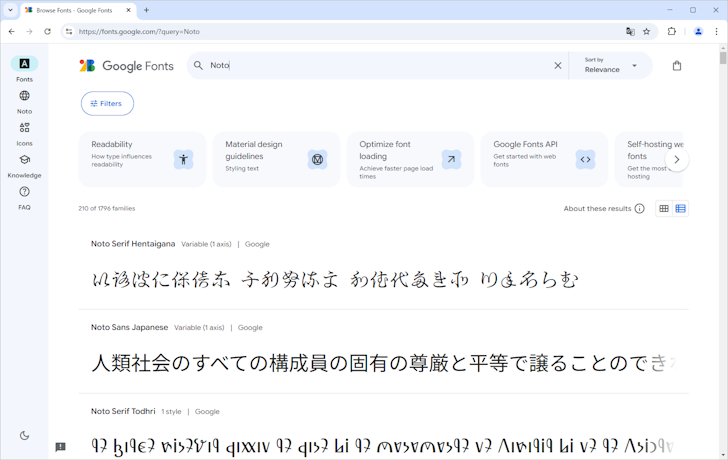Switch to grid view layout

(x=664, y=208)
